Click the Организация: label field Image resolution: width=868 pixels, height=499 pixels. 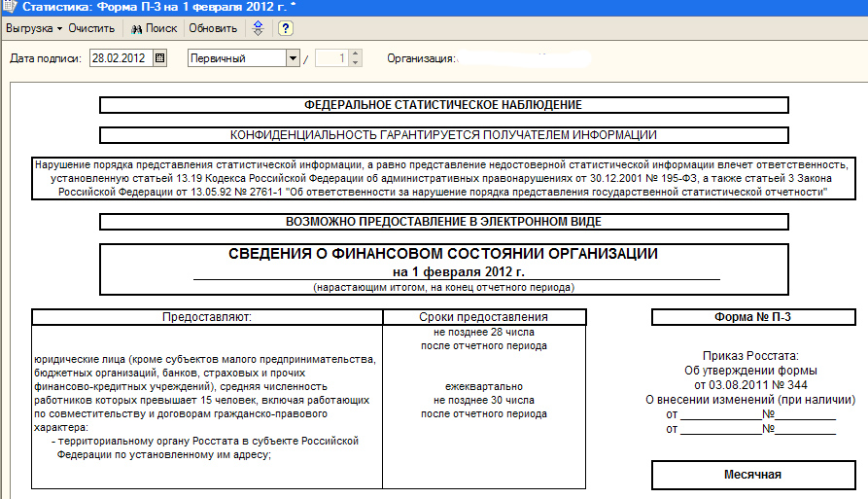[421, 58]
